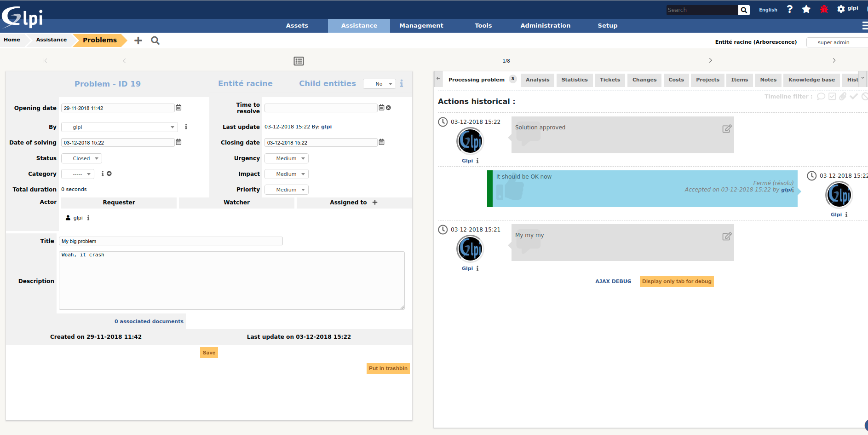Toggle the tasks timeline filter checkbox icon

pos(832,97)
